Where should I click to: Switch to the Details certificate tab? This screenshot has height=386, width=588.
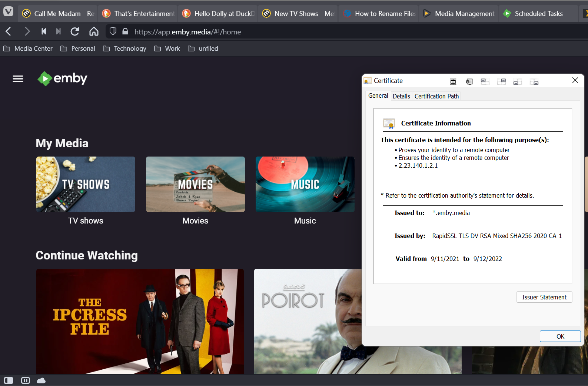coord(401,96)
